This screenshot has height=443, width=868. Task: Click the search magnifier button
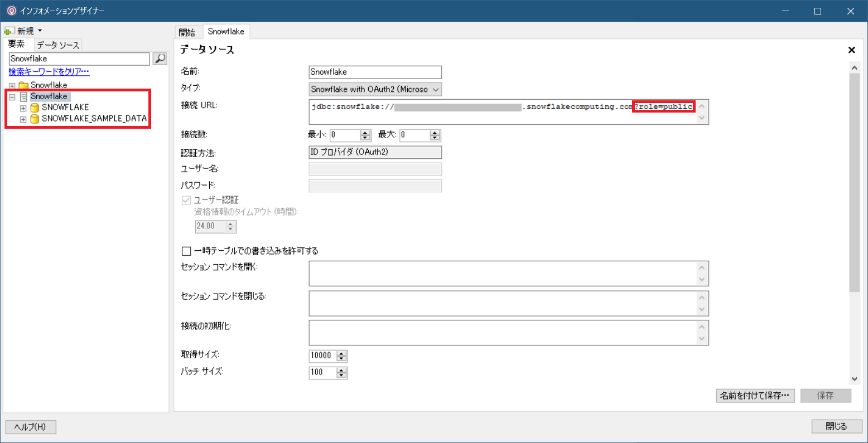coord(160,59)
